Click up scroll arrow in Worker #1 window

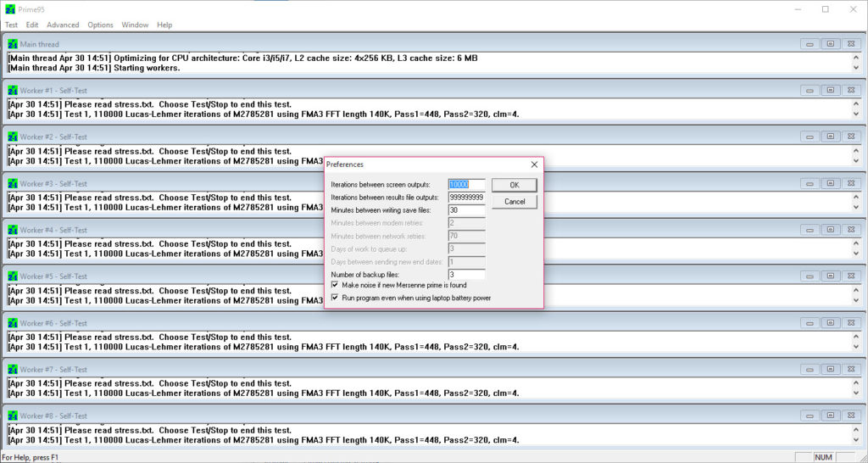[x=856, y=104]
